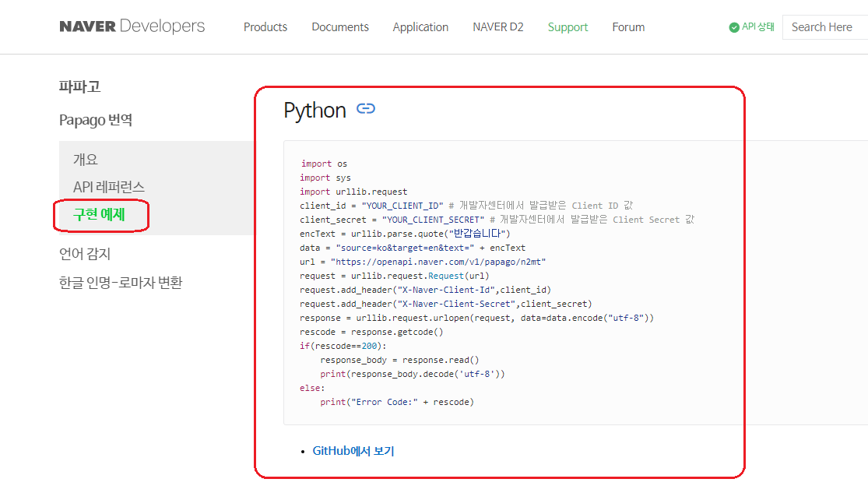Screen dimensions: 868x493
Task: Click the client_id "YOUR_CLIENT_ID" code line
Action: 466,206
